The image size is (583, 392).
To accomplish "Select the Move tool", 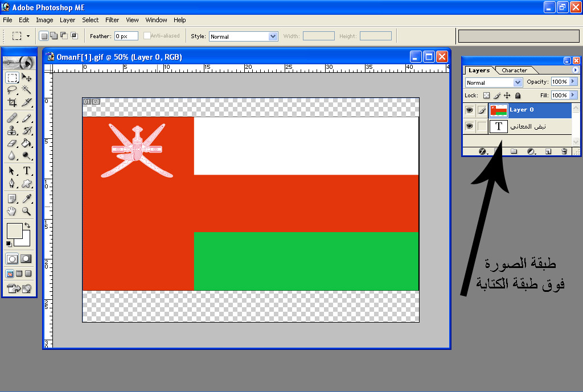I will (26, 77).
